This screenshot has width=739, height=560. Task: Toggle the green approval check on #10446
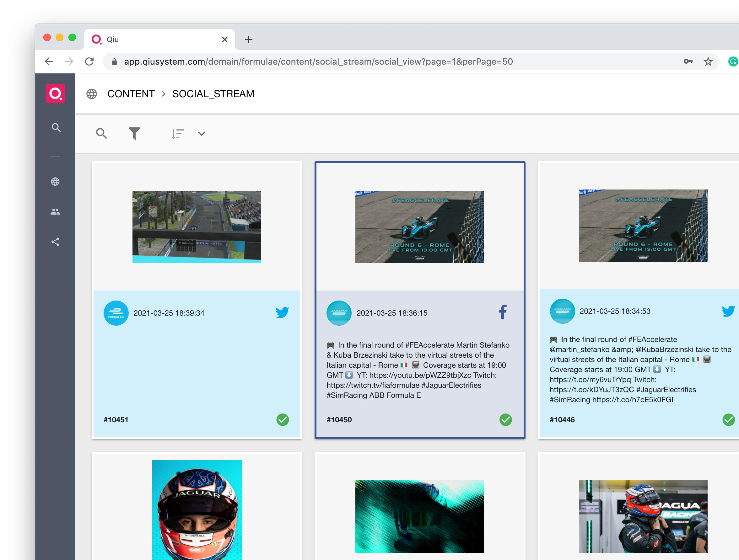(728, 419)
